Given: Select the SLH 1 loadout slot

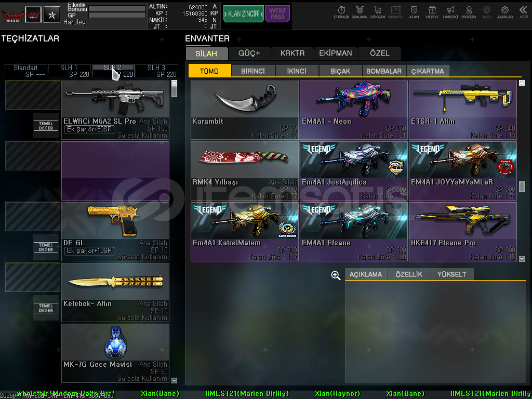Looking at the screenshot, I should (70, 71).
